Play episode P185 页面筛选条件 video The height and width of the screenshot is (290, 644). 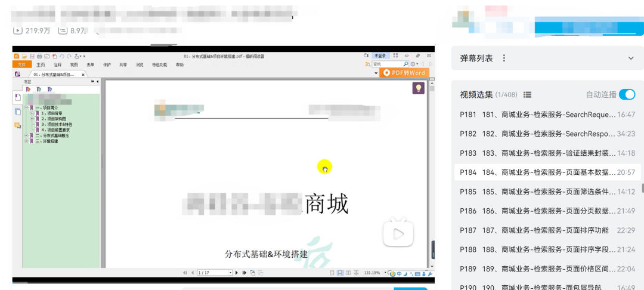point(547,192)
